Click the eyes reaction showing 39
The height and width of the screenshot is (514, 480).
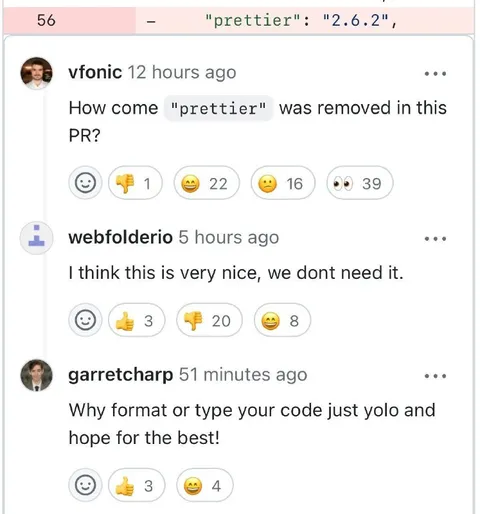coord(360,183)
